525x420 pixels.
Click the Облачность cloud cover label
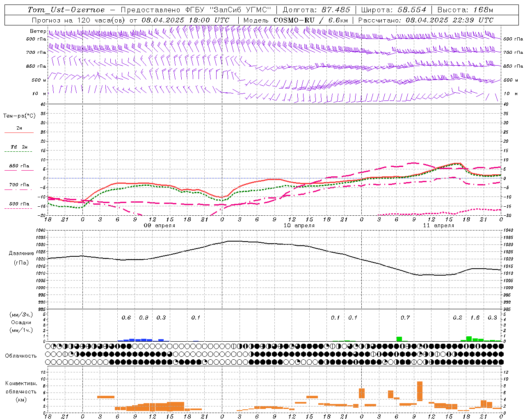21,356
